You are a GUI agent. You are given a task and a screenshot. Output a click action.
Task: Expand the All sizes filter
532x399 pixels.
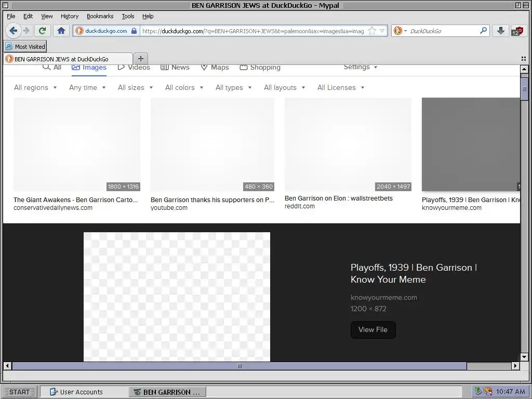(135, 87)
